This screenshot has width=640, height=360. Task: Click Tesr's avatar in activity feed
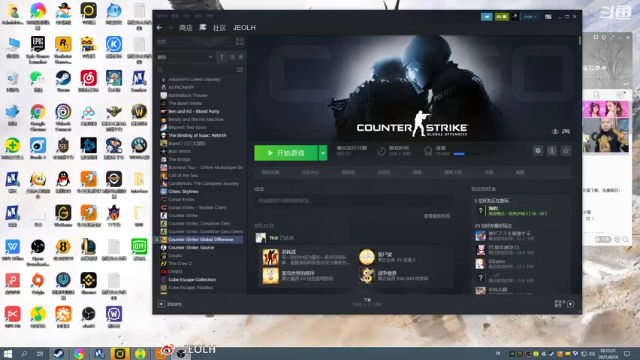point(260,238)
